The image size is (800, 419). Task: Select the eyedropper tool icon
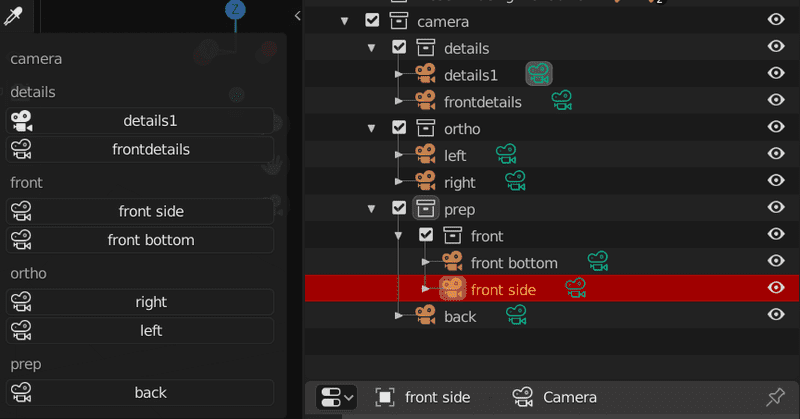click(x=13, y=16)
